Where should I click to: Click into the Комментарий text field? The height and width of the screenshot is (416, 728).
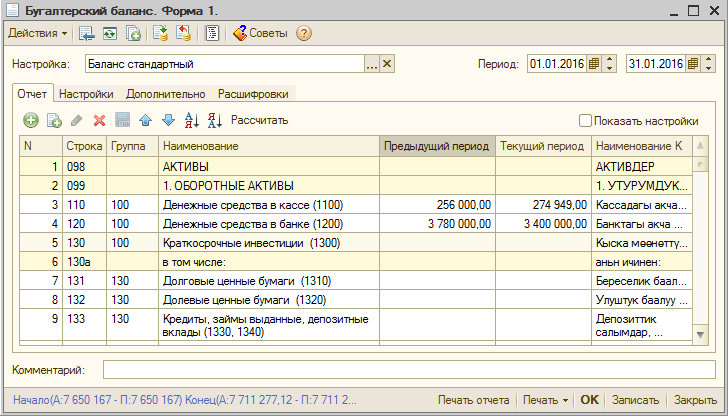[408, 370]
